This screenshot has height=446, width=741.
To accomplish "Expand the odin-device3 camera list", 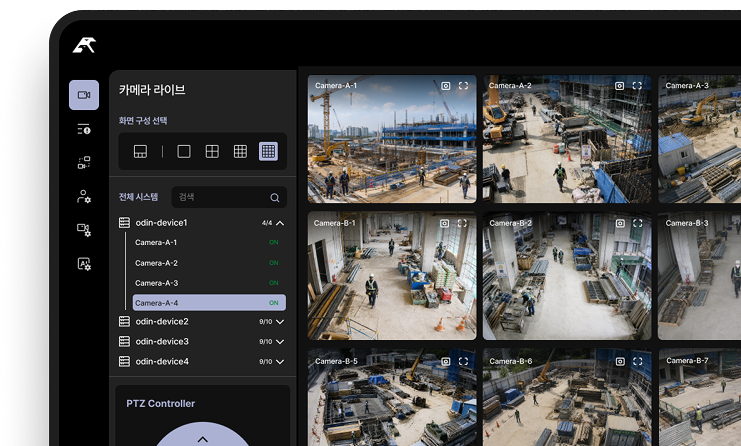I will coord(280,342).
